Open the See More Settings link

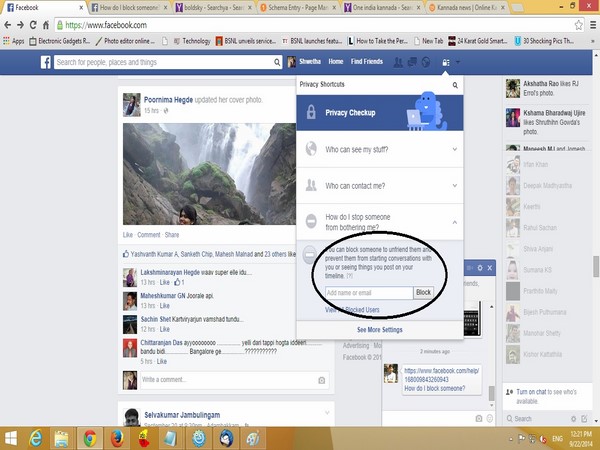(380, 329)
